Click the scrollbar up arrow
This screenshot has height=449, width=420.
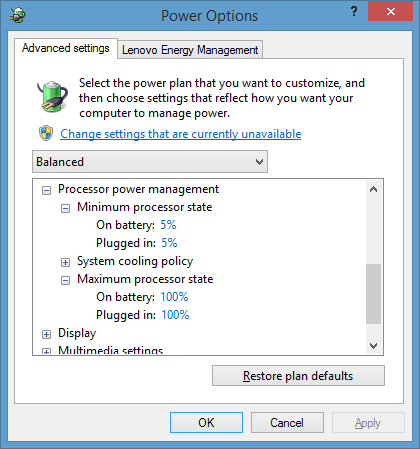(373, 190)
